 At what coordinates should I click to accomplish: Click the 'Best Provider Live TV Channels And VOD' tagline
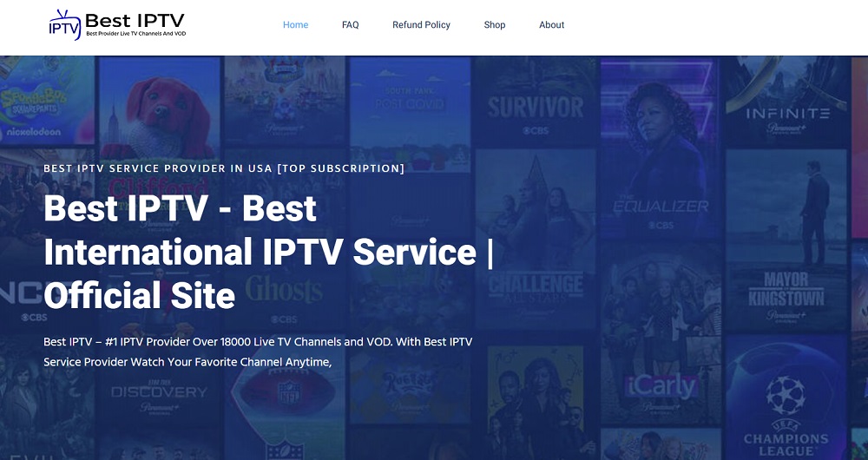pyautogui.click(x=136, y=34)
